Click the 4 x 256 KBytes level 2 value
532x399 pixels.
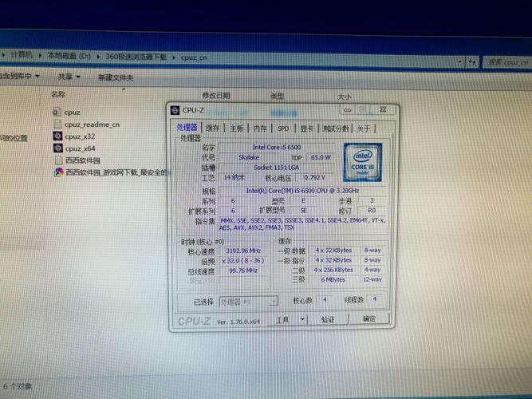pos(333,270)
